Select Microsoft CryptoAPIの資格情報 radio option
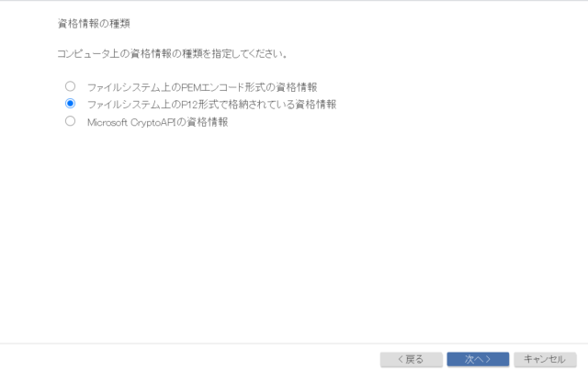This screenshot has width=588, height=392. click(70, 121)
